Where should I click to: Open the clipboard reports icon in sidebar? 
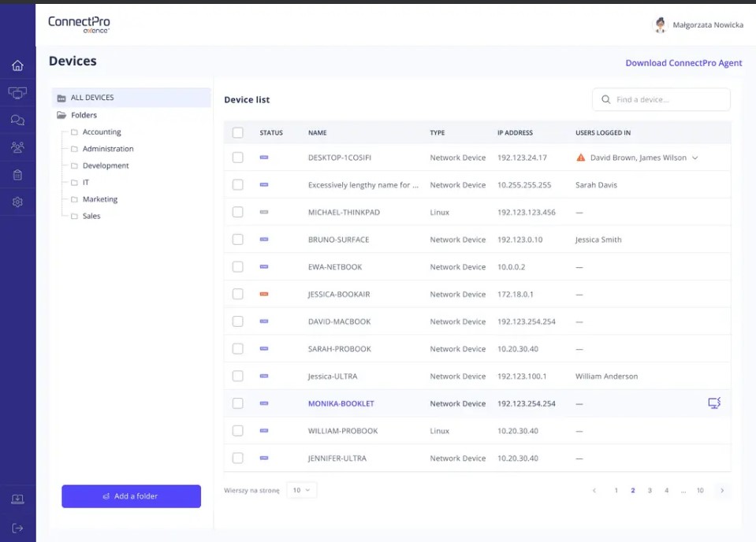[x=17, y=175]
